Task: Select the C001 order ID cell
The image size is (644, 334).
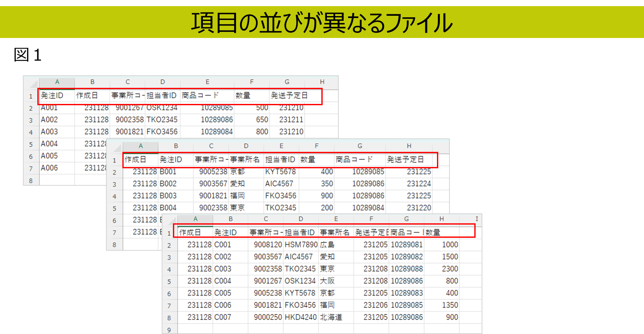Action: click(x=223, y=245)
